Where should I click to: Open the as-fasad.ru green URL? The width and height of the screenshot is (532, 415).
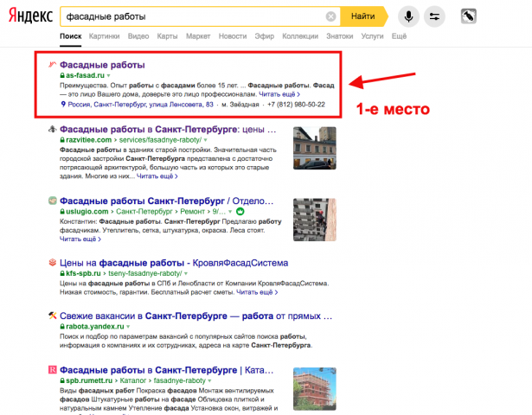point(85,75)
